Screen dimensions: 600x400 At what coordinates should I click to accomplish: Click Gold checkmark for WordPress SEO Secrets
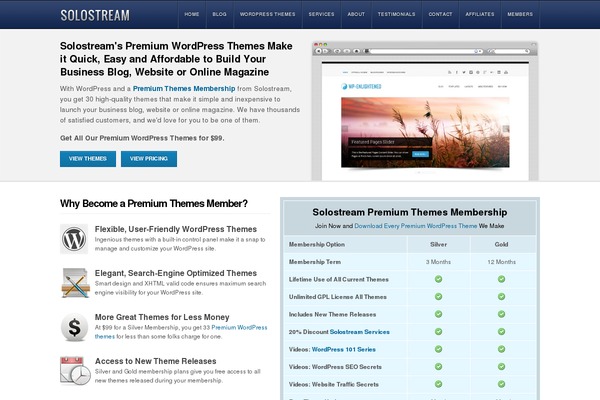(501, 367)
